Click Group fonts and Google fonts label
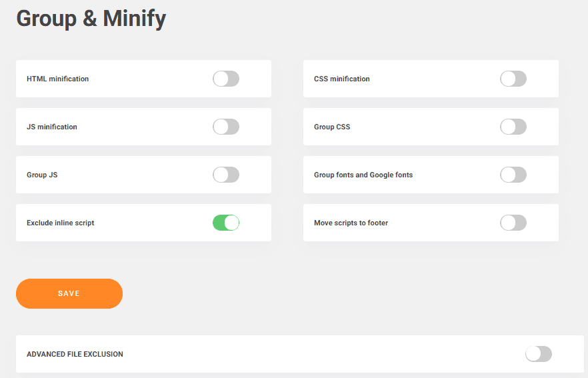 click(x=363, y=175)
